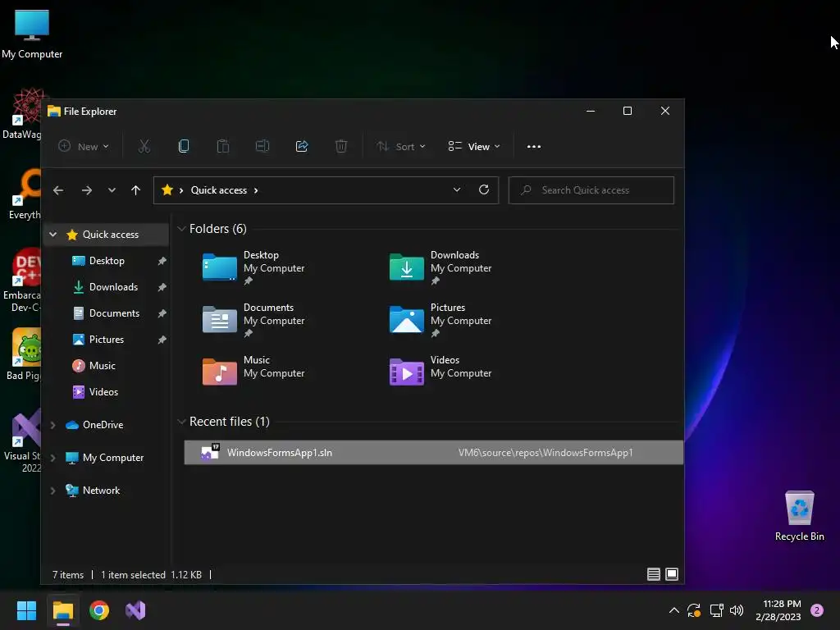Open the View dropdown menu

474,146
